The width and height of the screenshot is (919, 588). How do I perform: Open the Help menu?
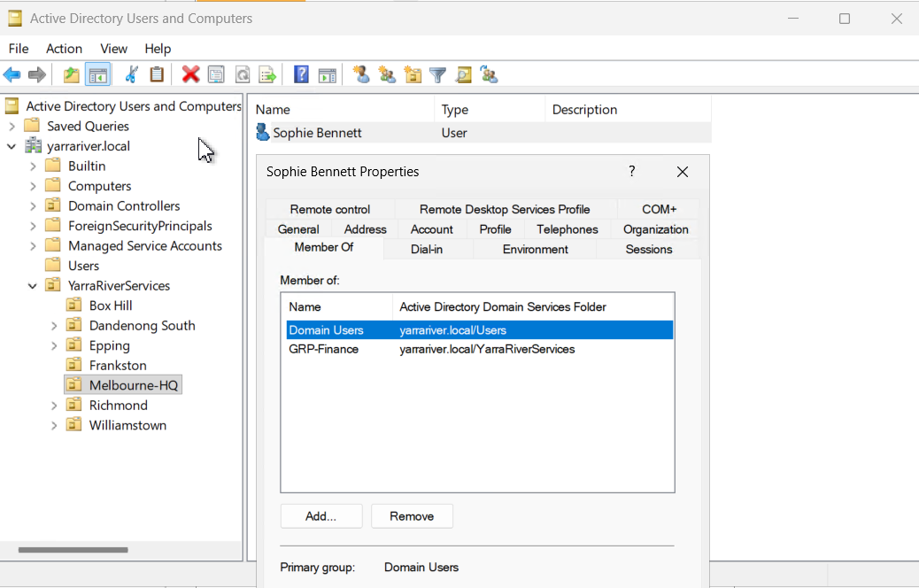coord(158,49)
